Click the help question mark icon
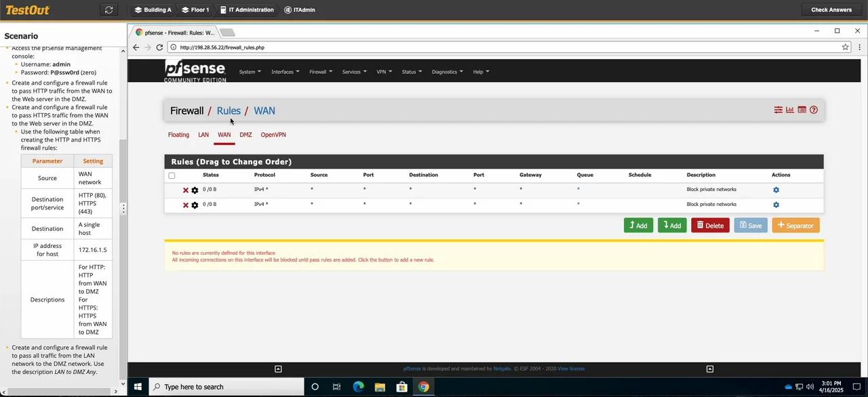Viewport: 868px width, 397px height. click(814, 109)
